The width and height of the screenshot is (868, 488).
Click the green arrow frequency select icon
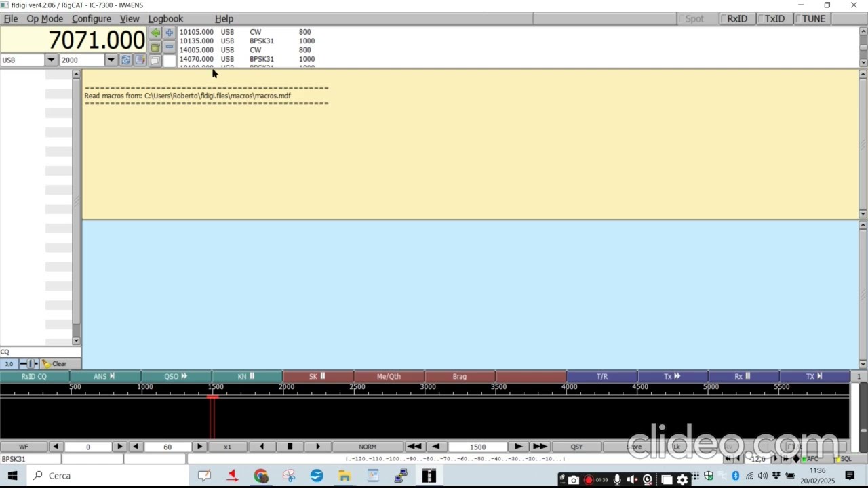[x=155, y=33]
